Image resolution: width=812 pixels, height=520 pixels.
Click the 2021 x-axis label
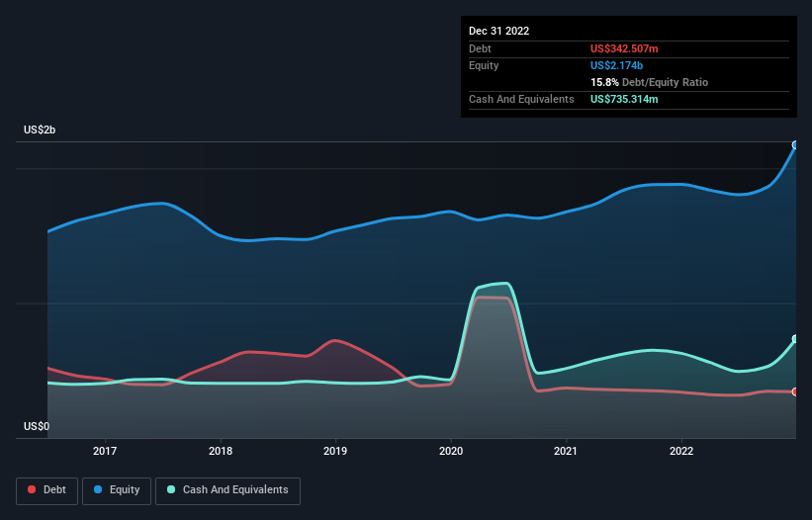tap(566, 451)
